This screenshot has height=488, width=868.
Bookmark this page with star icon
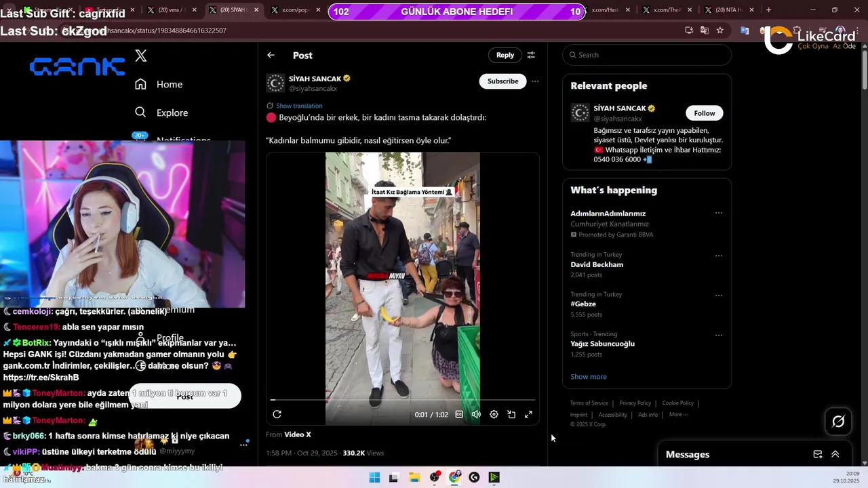[x=719, y=30]
